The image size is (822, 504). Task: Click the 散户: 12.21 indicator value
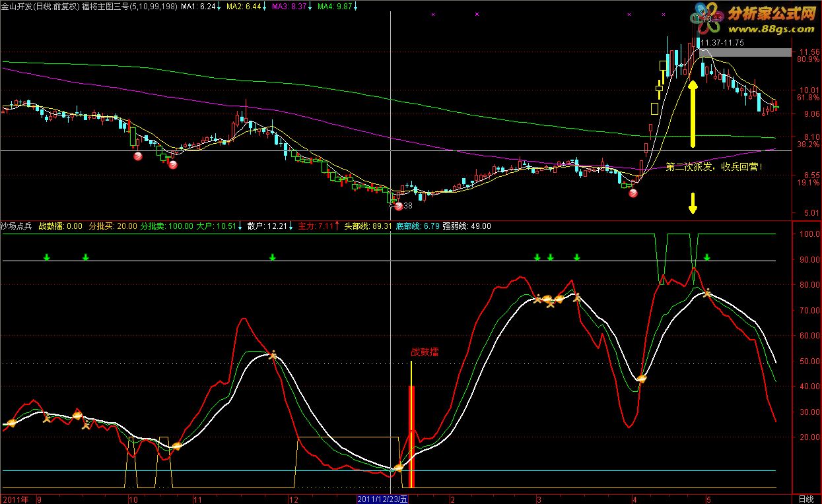[267, 226]
